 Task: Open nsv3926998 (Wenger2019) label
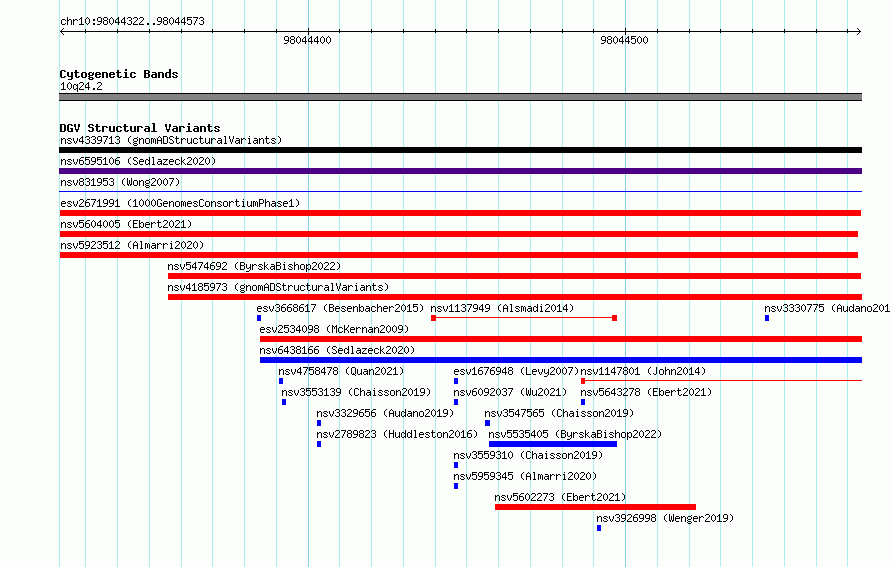(665, 518)
